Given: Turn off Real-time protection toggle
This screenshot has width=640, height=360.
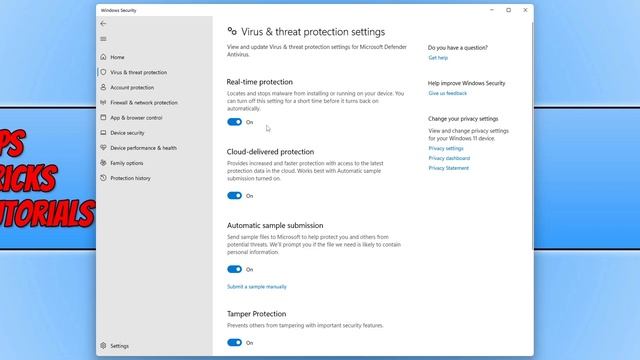Looking at the screenshot, I should coord(235,122).
